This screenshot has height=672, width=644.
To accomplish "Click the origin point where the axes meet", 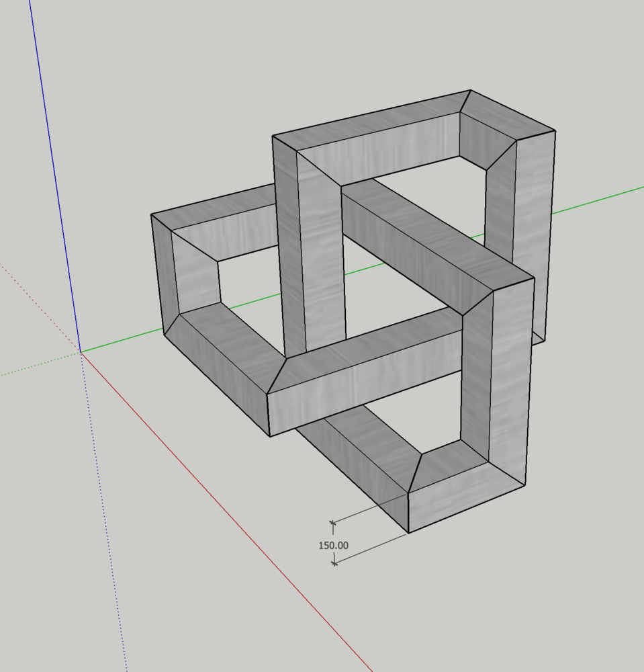I will [x=81, y=351].
